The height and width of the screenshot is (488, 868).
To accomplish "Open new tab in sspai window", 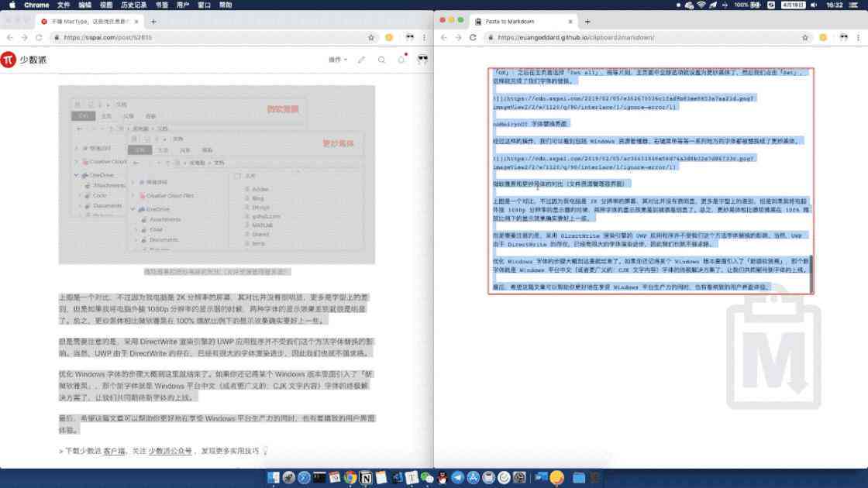I will click(153, 22).
